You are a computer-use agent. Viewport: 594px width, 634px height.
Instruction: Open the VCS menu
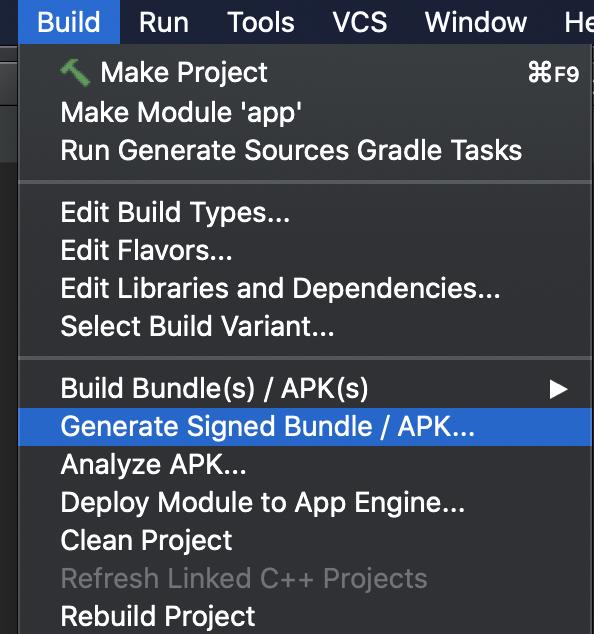click(x=360, y=22)
